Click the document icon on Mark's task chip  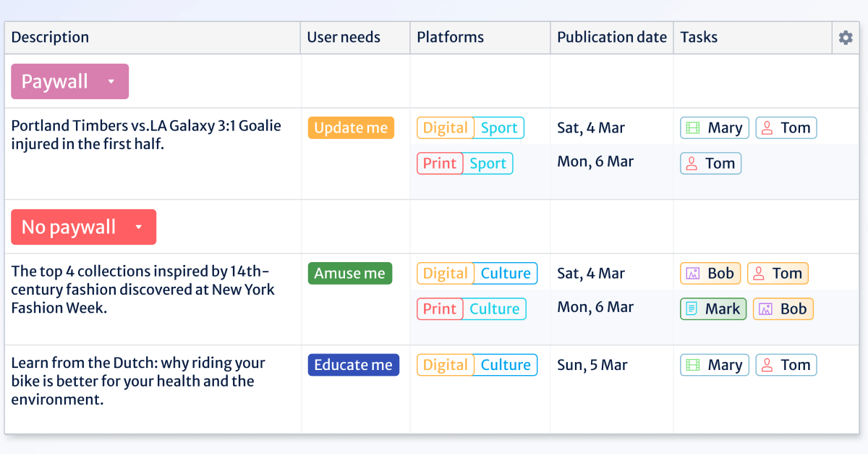[693, 308]
